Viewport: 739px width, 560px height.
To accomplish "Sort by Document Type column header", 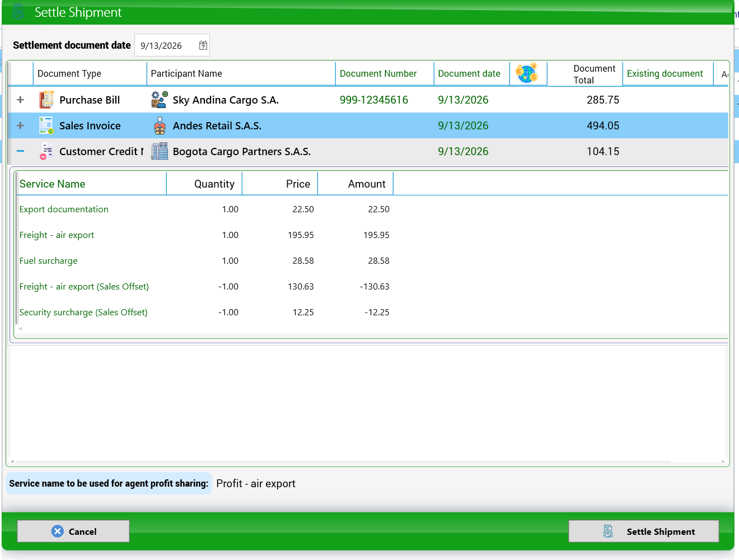I will (x=90, y=73).
